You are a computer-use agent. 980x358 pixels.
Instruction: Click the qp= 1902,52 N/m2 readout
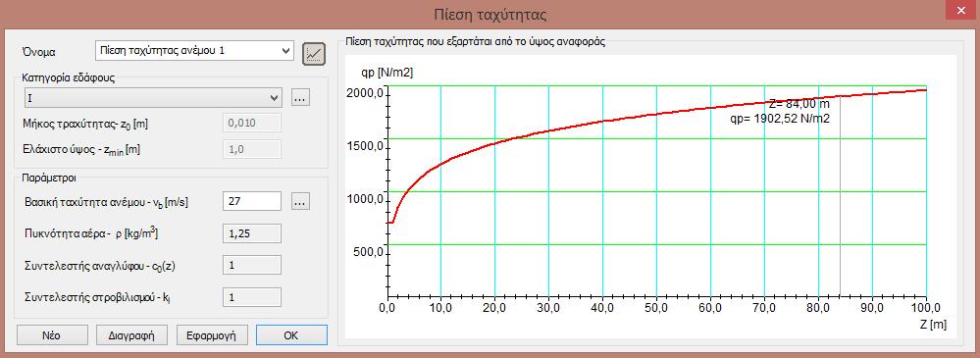[780, 119]
